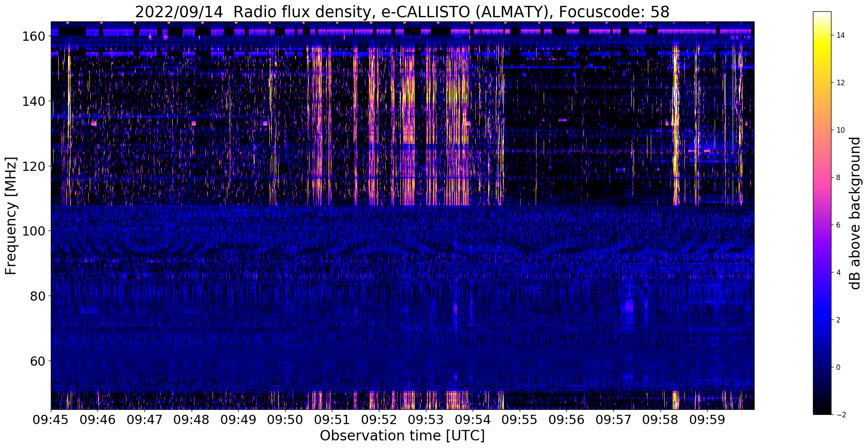Click the 09:55 time tick label
The height and width of the screenshot is (448, 868).
coord(520,419)
